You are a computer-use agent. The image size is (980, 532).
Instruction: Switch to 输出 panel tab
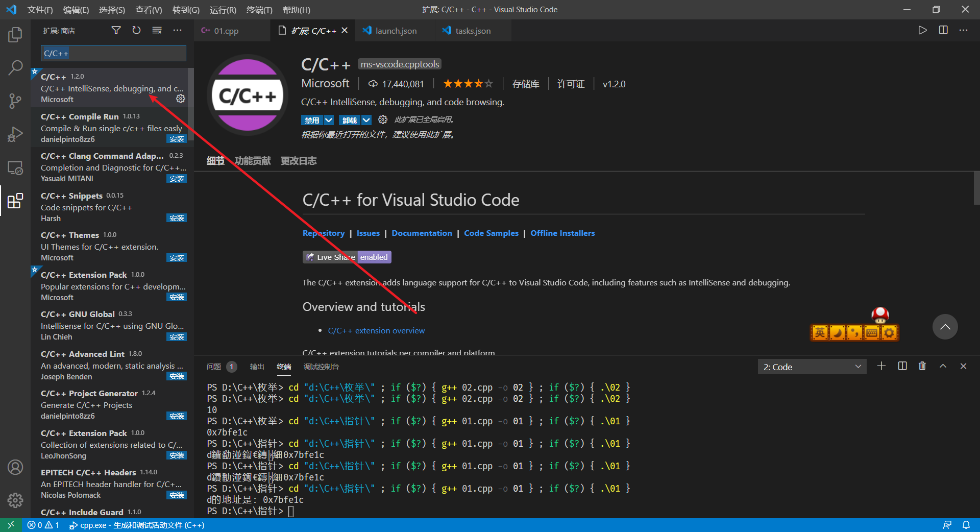[x=257, y=367]
